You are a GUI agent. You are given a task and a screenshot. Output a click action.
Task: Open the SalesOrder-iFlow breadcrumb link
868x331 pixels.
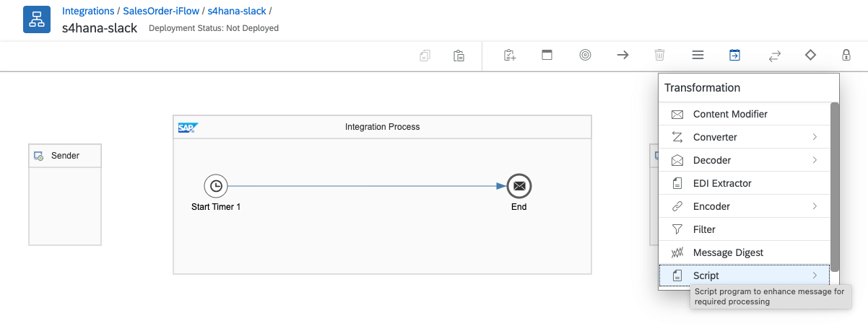coord(162,12)
